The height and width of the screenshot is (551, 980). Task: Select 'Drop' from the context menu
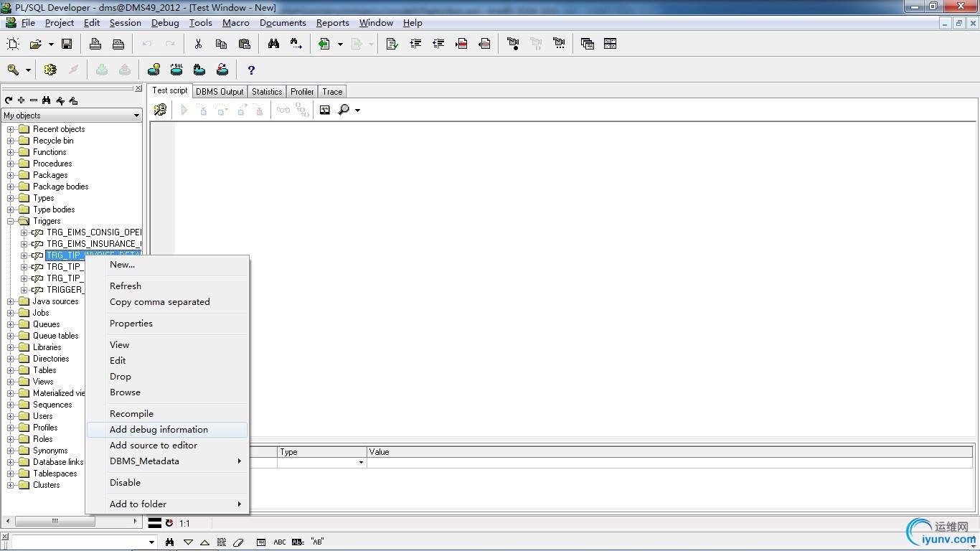[167, 377]
